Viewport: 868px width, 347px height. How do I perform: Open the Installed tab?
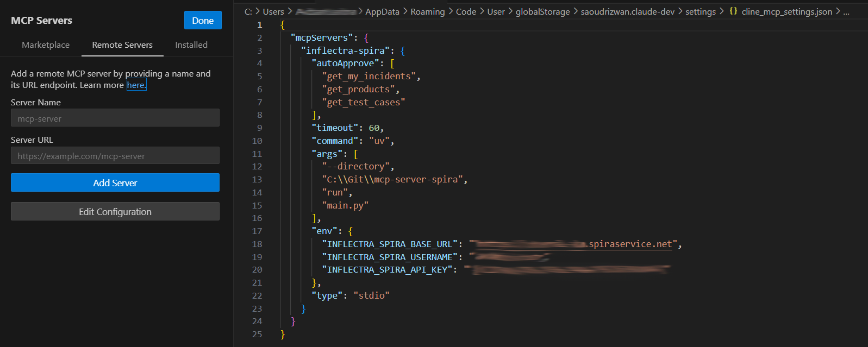[x=191, y=45]
